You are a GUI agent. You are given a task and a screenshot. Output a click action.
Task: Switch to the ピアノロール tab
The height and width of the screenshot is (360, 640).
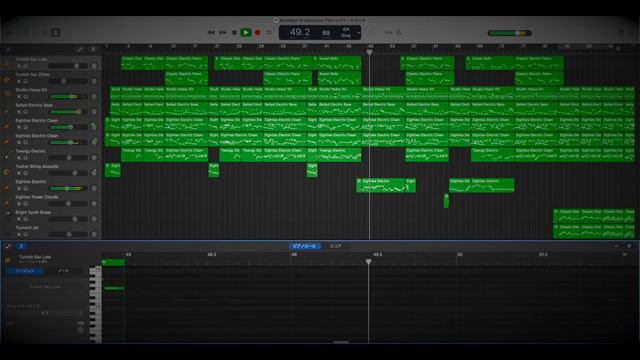pos(304,246)
